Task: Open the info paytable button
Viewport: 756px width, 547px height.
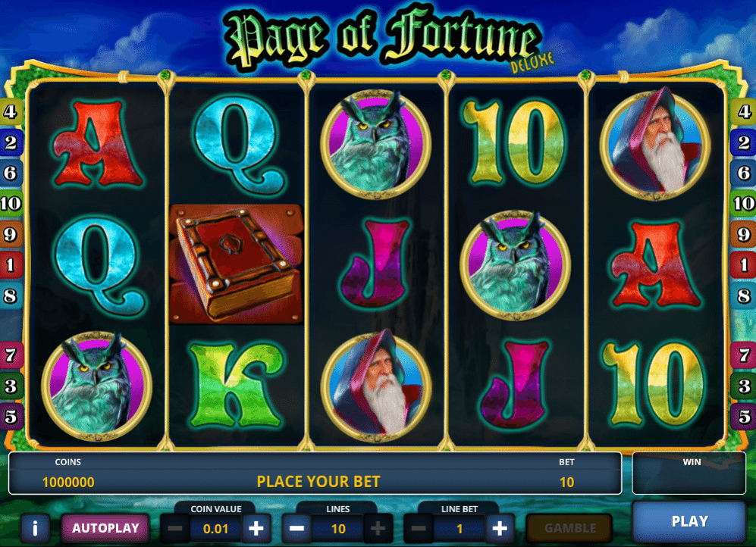Action: pos(35,528)
